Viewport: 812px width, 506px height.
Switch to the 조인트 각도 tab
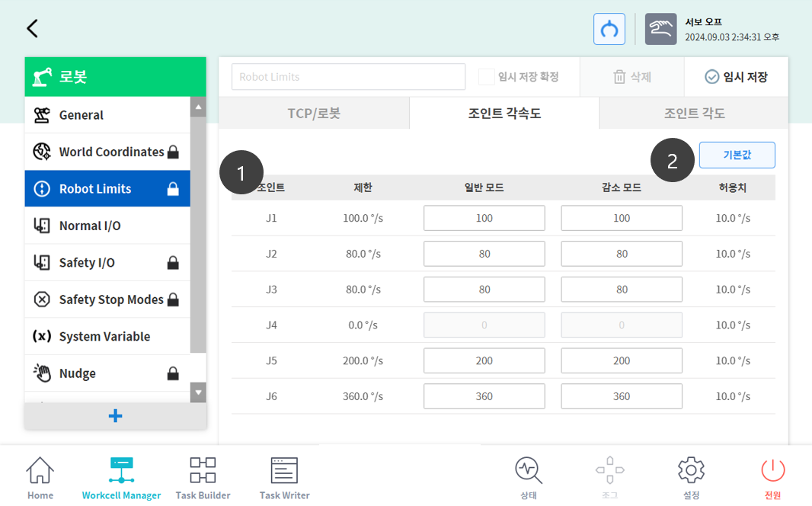click(x=694, y=114)
